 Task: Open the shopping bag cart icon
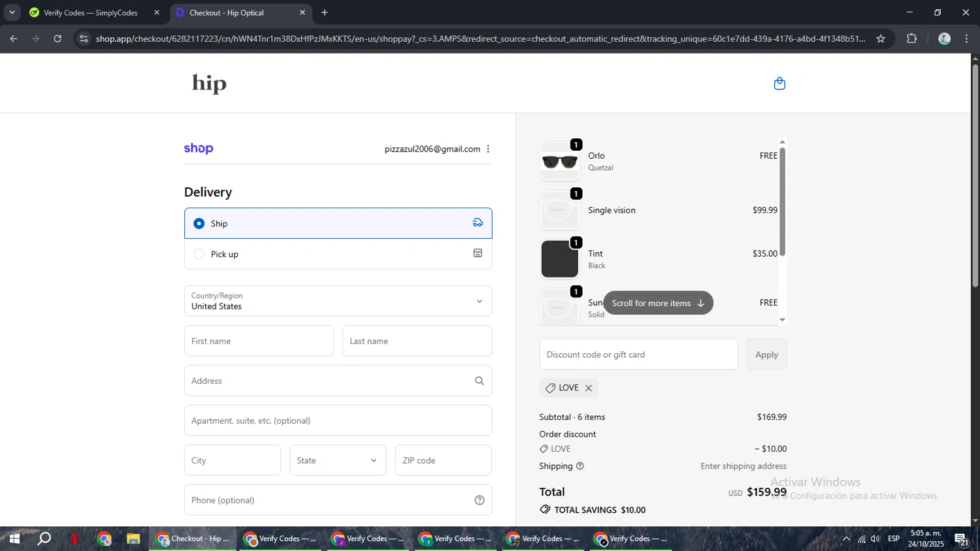click(779, 84)
